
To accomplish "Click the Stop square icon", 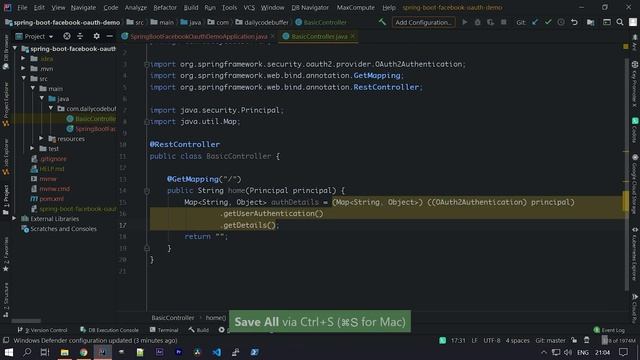I will [504, 22].
